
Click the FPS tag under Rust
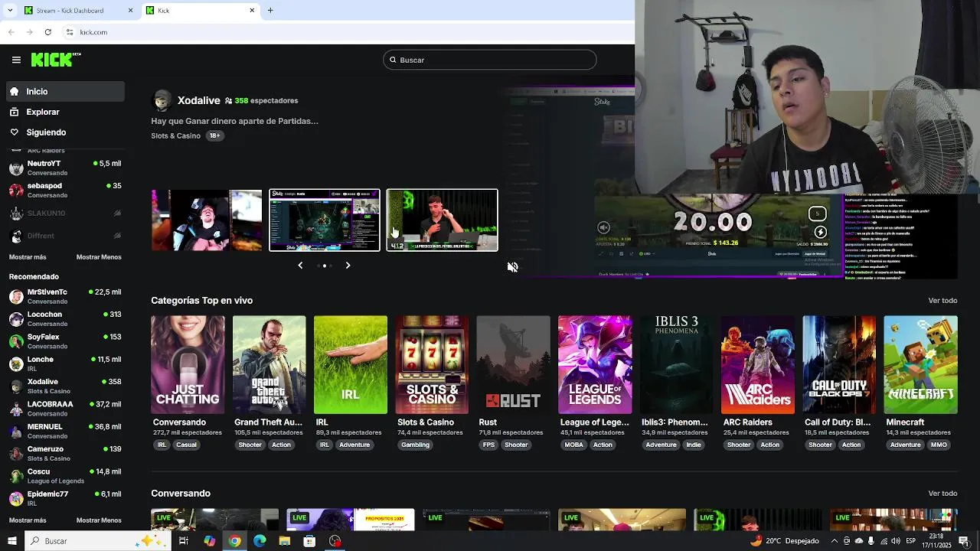[488, 445]
